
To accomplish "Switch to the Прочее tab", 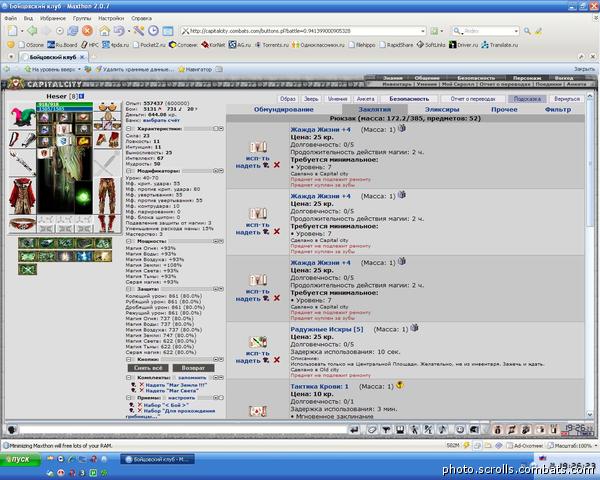I will coord(504,109).
